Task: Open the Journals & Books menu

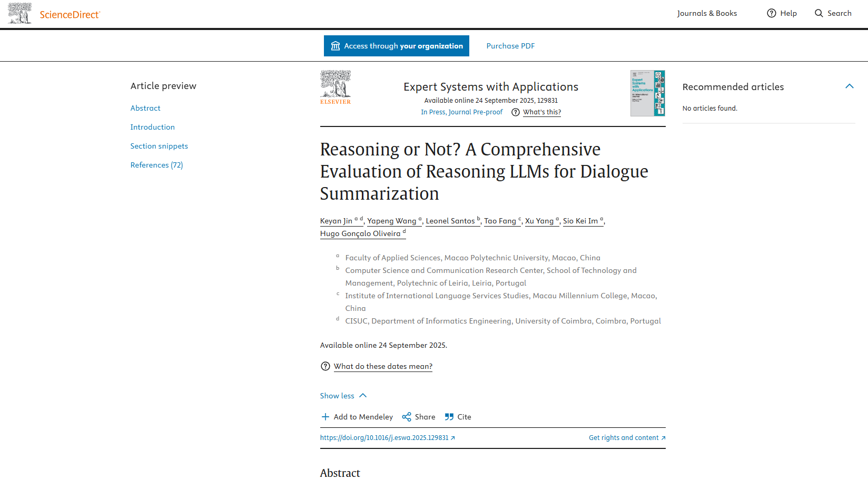Action: 707,13
